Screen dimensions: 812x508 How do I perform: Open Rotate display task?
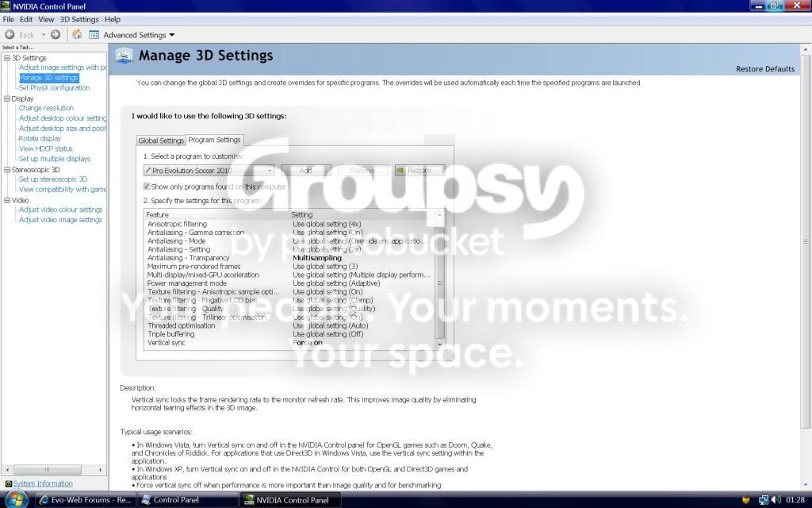point(40,138)
